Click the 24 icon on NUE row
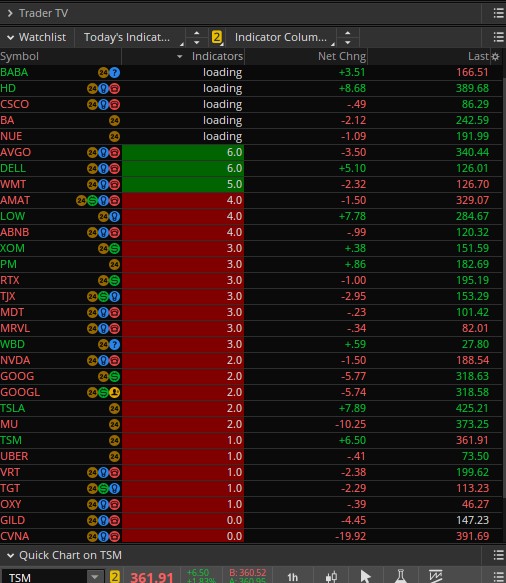The height and width of the screenshot is (583, 506). click(115, 136)
